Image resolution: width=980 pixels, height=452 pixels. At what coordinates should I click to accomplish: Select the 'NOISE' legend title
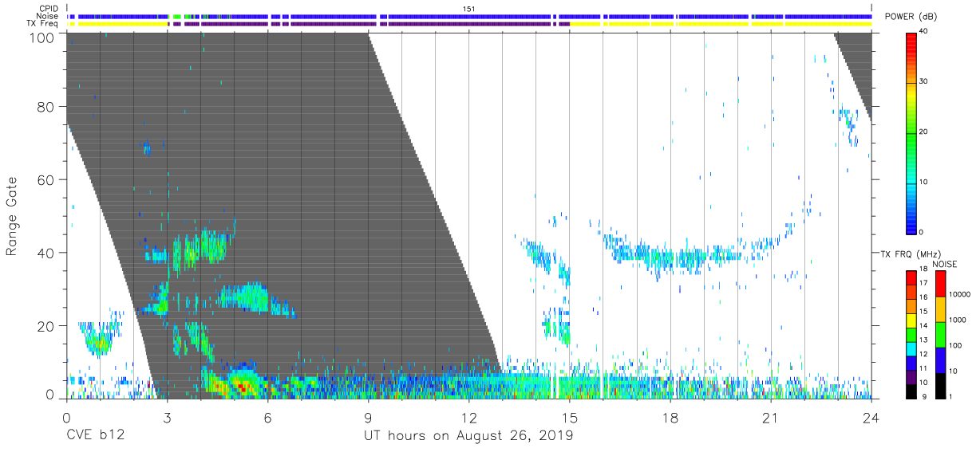946,264
